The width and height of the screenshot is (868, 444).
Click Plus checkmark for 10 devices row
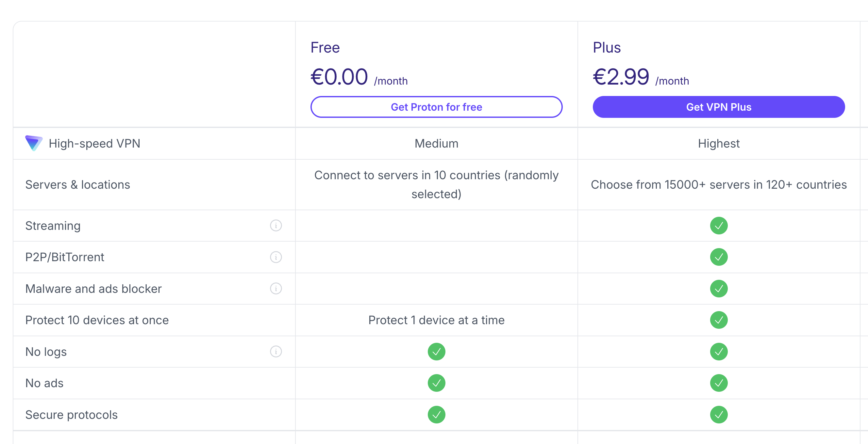click(718, 320)
